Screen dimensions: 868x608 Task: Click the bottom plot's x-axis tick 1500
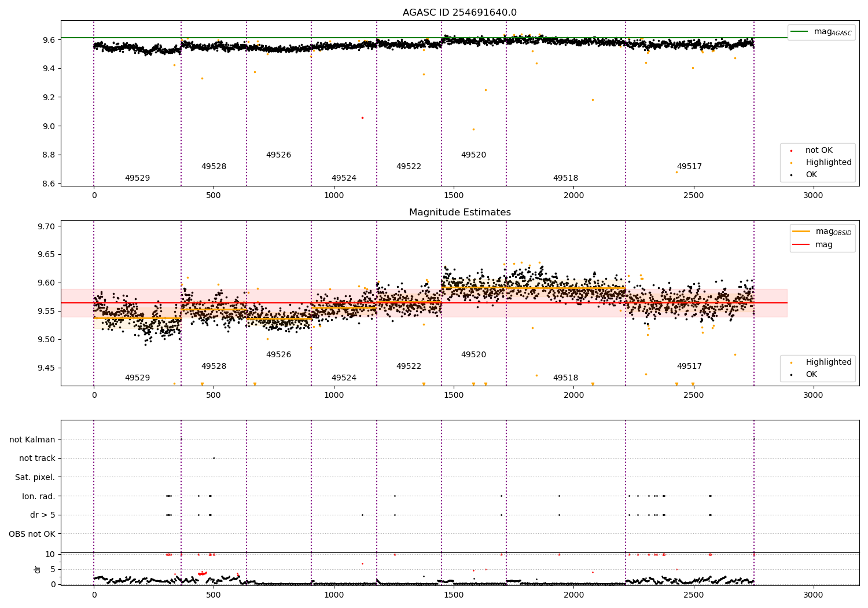[x=454, y=595]
